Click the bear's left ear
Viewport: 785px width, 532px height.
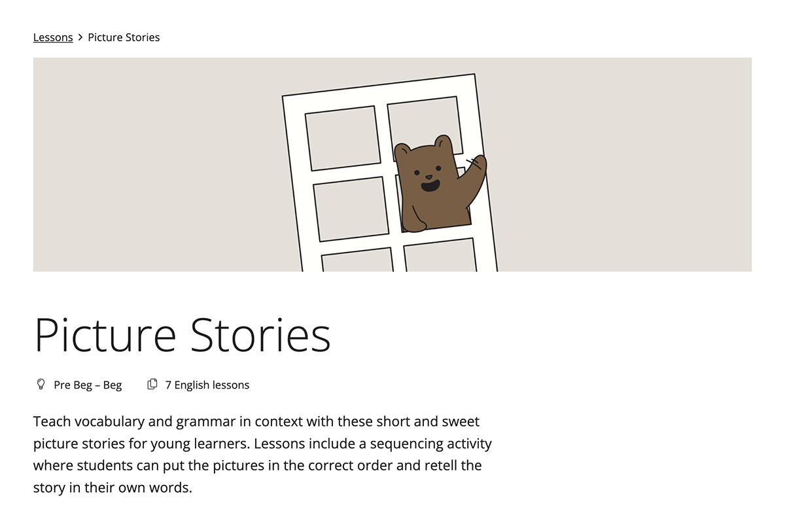click(402, 152)
